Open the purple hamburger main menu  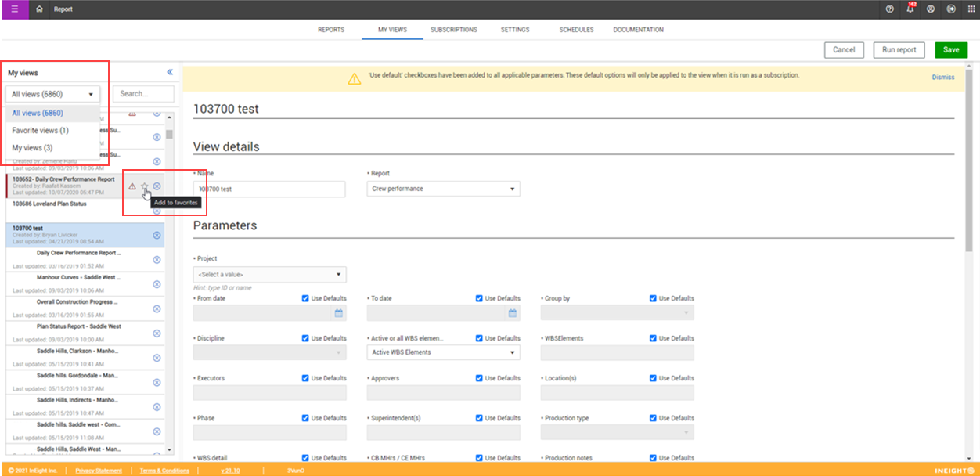(14, 9)
